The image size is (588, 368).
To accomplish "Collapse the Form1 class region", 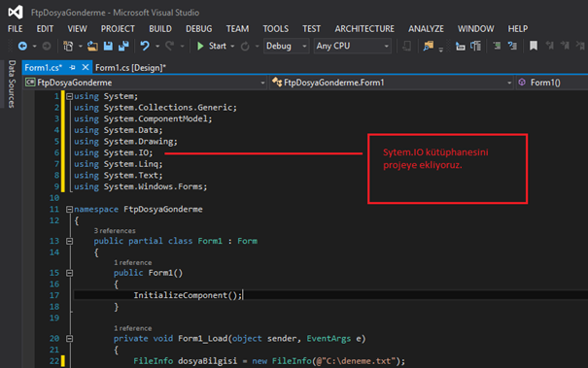I will pos(69,242).
